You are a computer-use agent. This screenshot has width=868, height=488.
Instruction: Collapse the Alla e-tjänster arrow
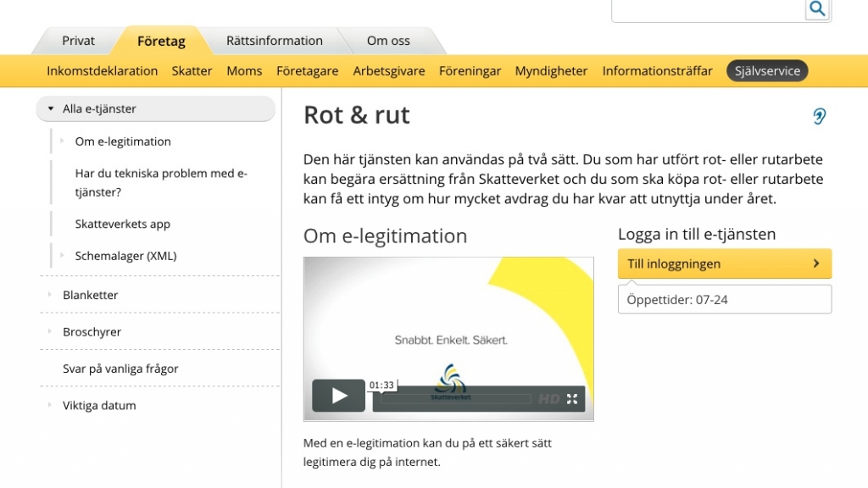pos(50,108)
